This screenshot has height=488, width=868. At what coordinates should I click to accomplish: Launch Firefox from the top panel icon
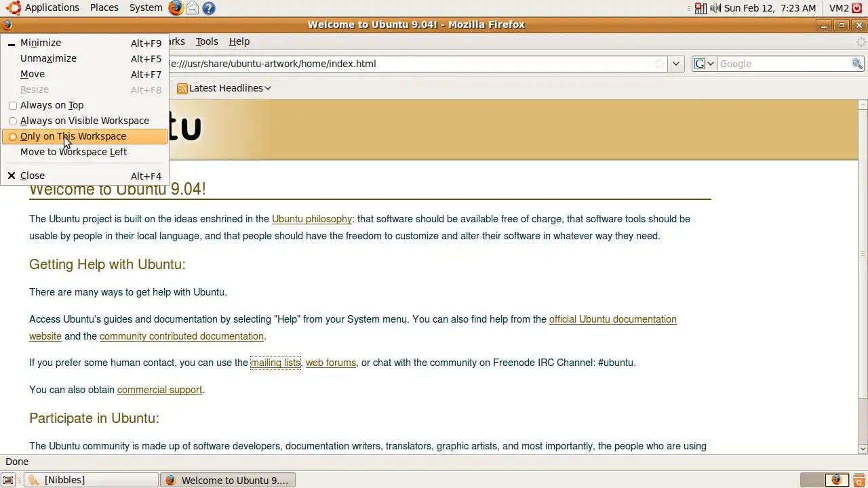point(176,8)
